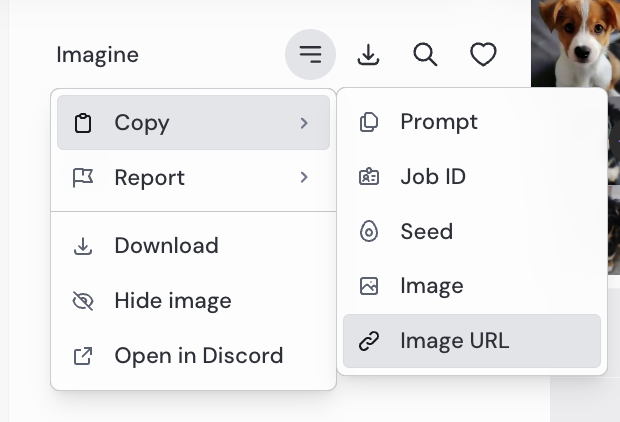Click the clipboard icon next to Copy
Viewport: 620px width, 422px height.
[83, 123]
